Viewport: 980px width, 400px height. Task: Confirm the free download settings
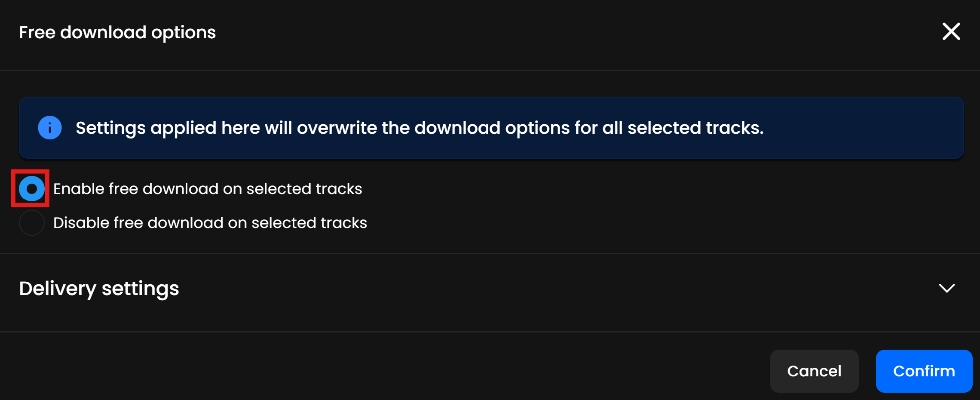tap(924, 371)
